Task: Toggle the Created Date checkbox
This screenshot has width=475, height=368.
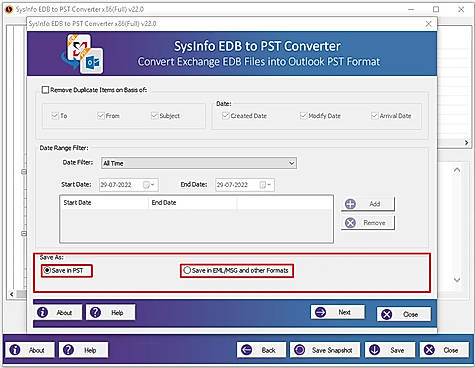Action: click(x=225, y=116)
